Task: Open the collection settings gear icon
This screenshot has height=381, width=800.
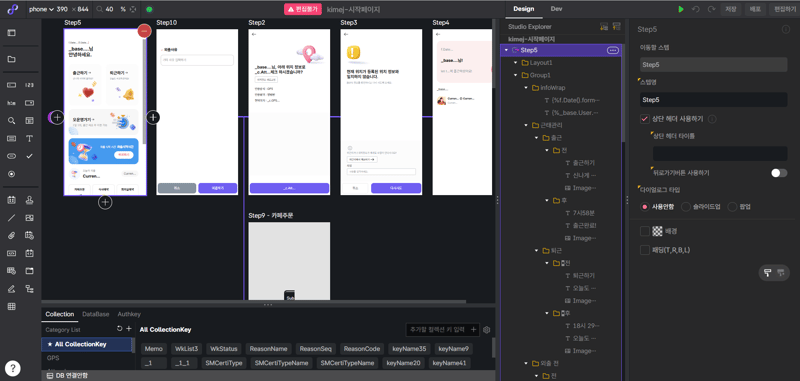Action: (x=487, y=330)
